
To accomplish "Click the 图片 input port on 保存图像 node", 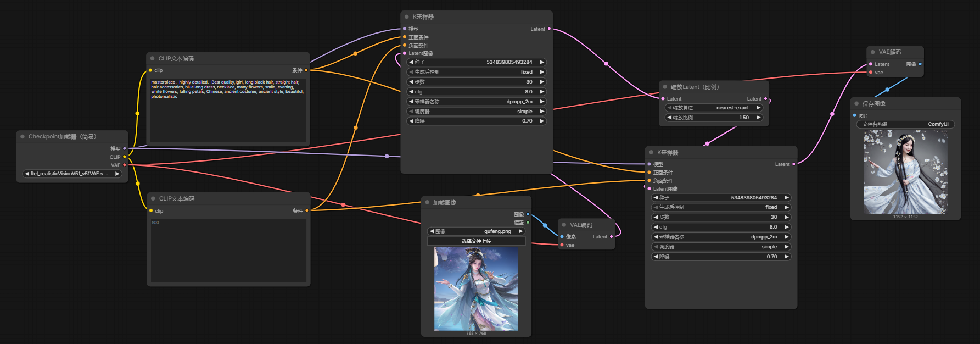I will tap(854, 115).
